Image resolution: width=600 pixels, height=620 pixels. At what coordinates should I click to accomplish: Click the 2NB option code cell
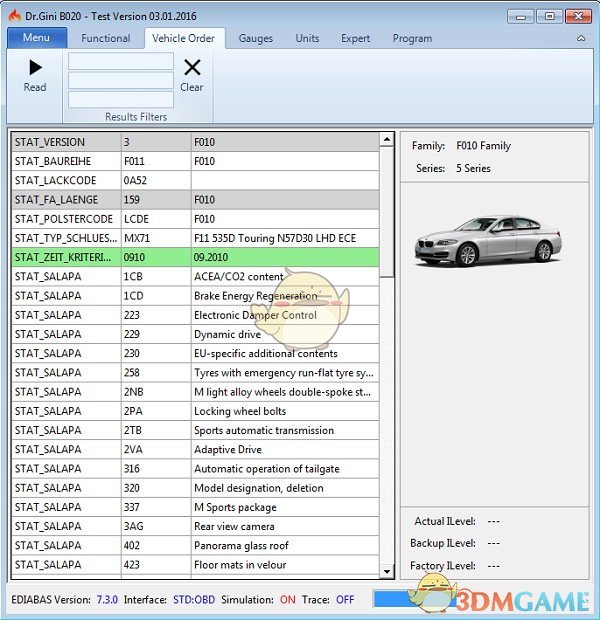[156, 392]
